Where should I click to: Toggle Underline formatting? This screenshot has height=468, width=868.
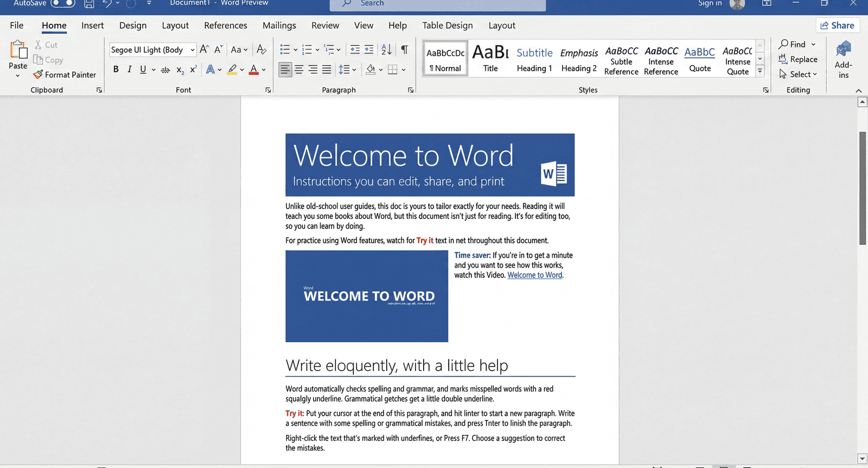tap(143, 69)
